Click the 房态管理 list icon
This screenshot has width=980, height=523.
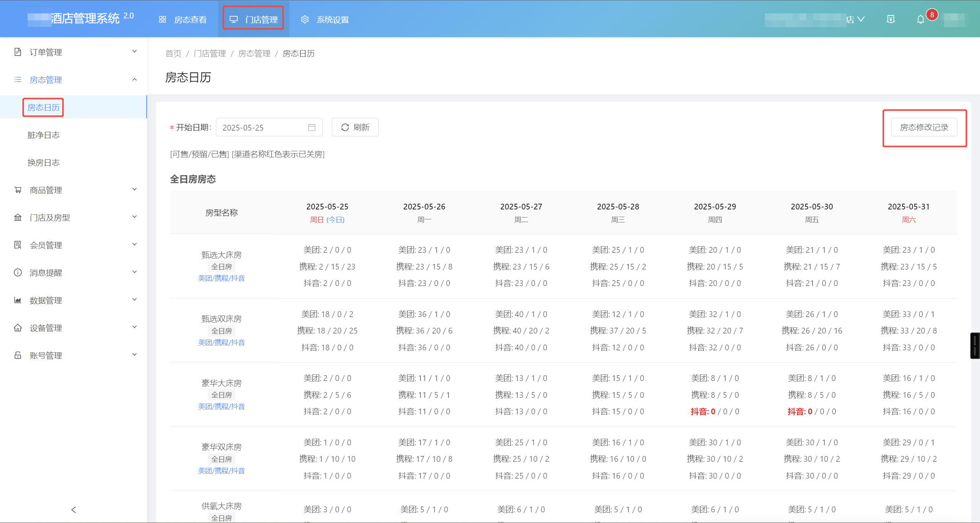[x=18, y=79]
